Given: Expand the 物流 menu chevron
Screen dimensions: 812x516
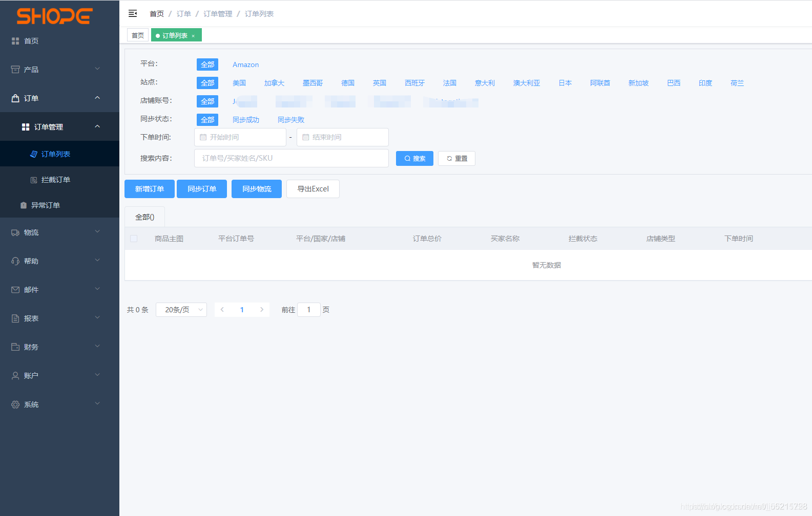Looking at the screenshot, I should pos(97,231).
